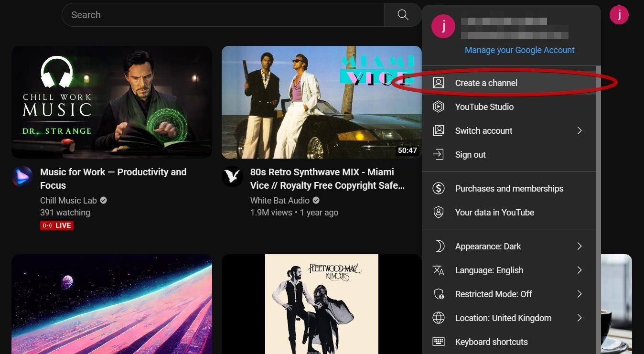Expand the Appearance chevron arrow
The height and width of the screenshot is (354, 644).
point(580,247)
